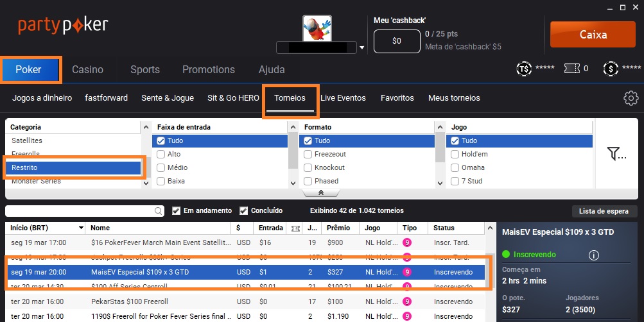This screenshot has height=322, width=644.
Task: Toggle the Concluído checkbox
Action: (x=243, y=211)
